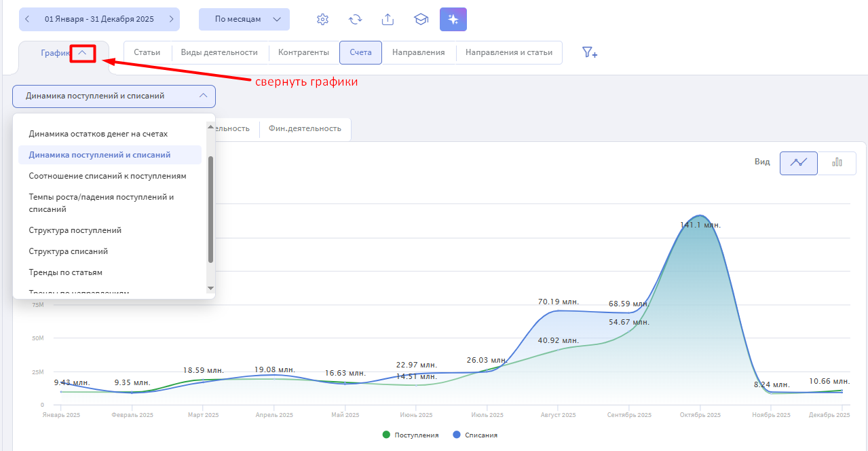Switch chart view to line graph
The width and height of the screenshot is (868, 451).
[x=798, y=162]
